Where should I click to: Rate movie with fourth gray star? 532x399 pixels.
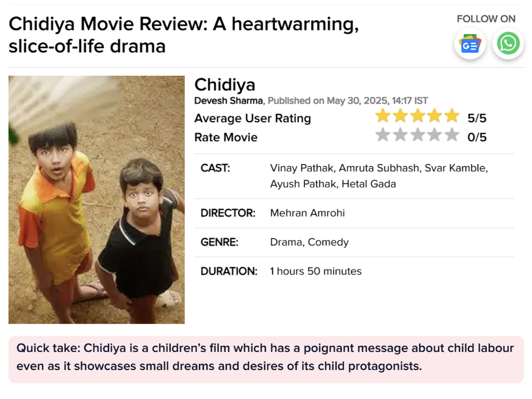pyautogui.click(x=434, y=135)
